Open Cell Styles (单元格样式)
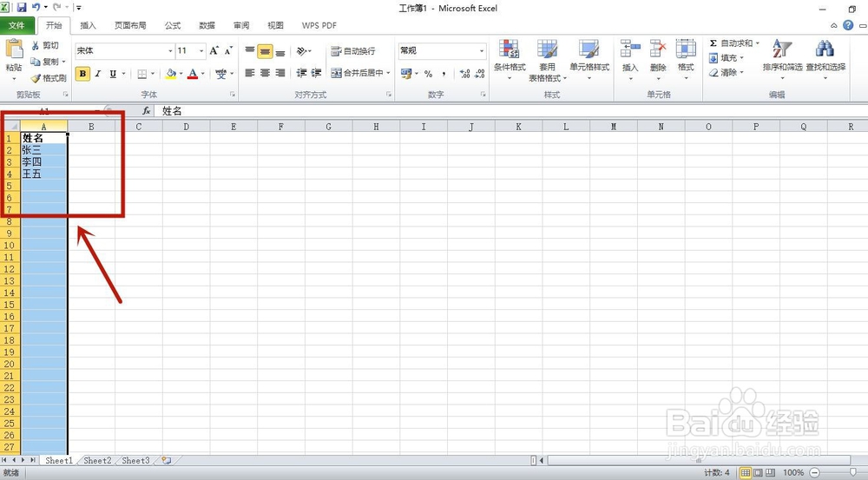 [x=589, y=61]
